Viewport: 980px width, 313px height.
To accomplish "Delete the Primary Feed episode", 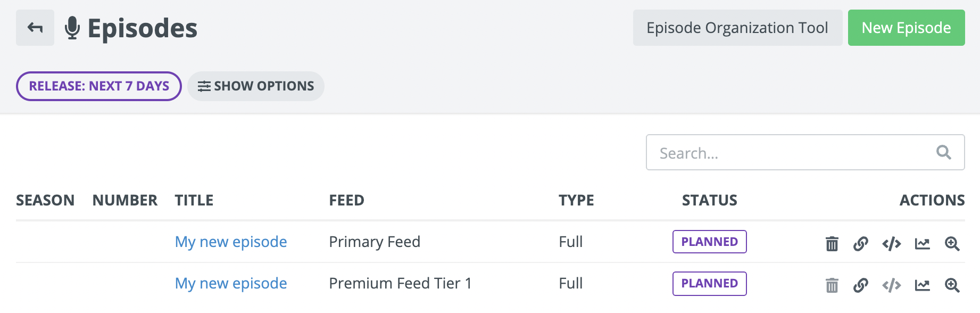I will (x=832, y=243).
